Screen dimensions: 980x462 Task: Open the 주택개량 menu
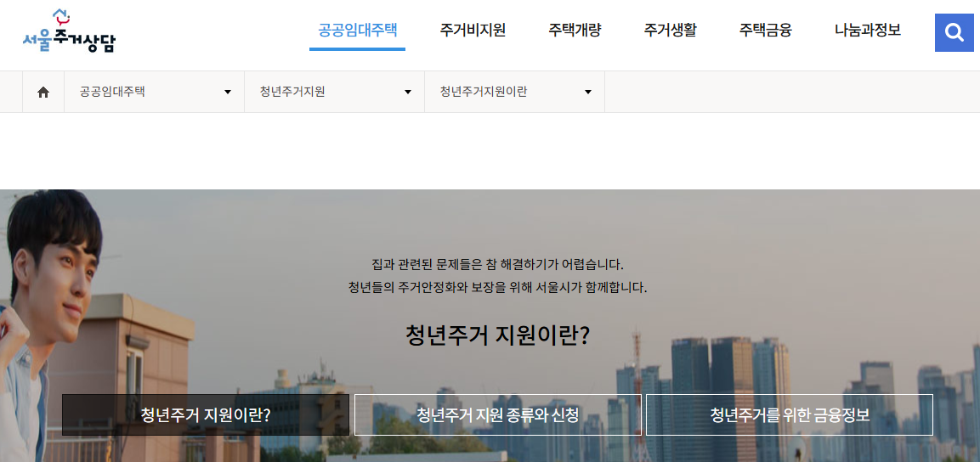(575, 30)
